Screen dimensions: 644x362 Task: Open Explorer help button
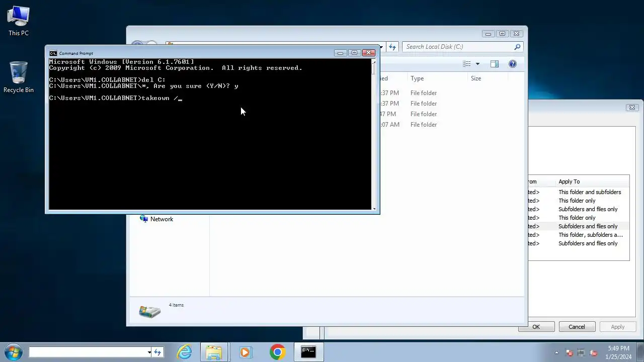coord(513,64)
